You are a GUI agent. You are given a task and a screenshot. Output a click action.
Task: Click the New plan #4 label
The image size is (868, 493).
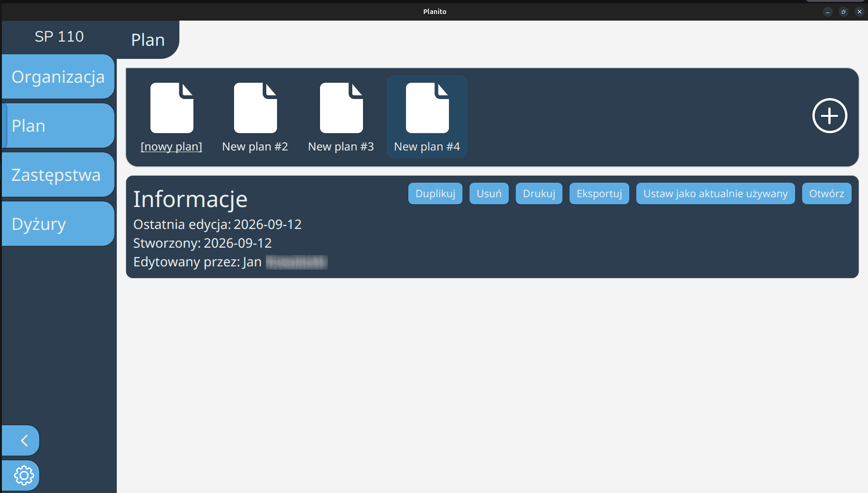pos(427,147)
